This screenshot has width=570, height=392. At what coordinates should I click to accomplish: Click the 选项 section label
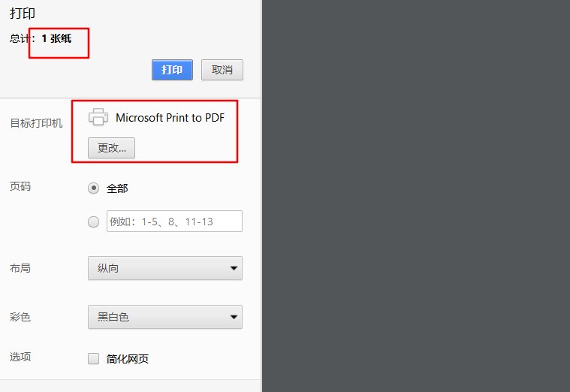[20, 357]
